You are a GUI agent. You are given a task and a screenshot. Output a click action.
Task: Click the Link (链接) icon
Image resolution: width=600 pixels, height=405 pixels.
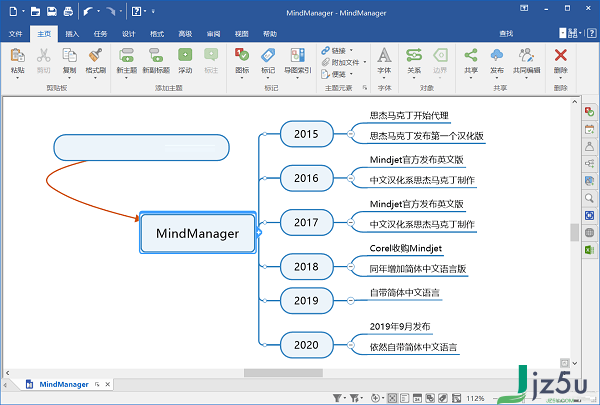click(326, 50)
